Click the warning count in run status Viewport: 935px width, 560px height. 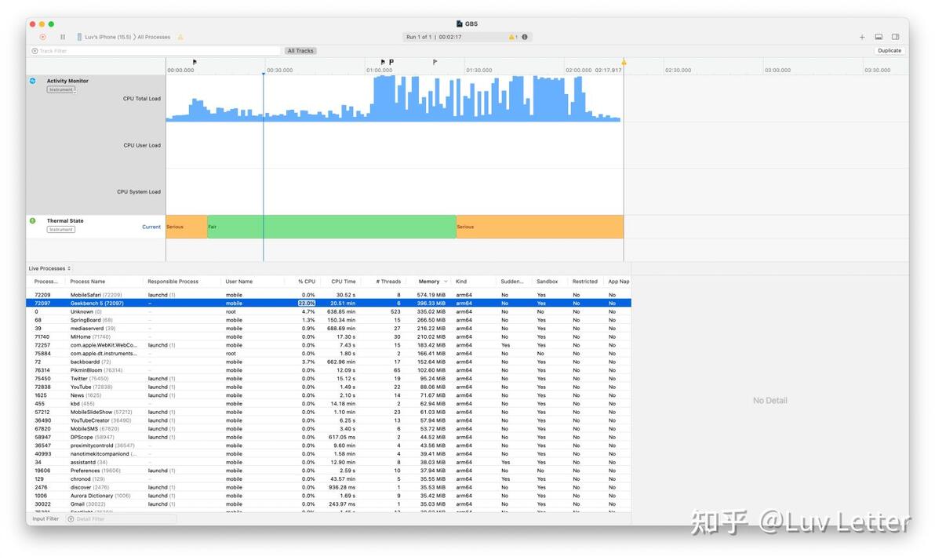tap(513, 37)
